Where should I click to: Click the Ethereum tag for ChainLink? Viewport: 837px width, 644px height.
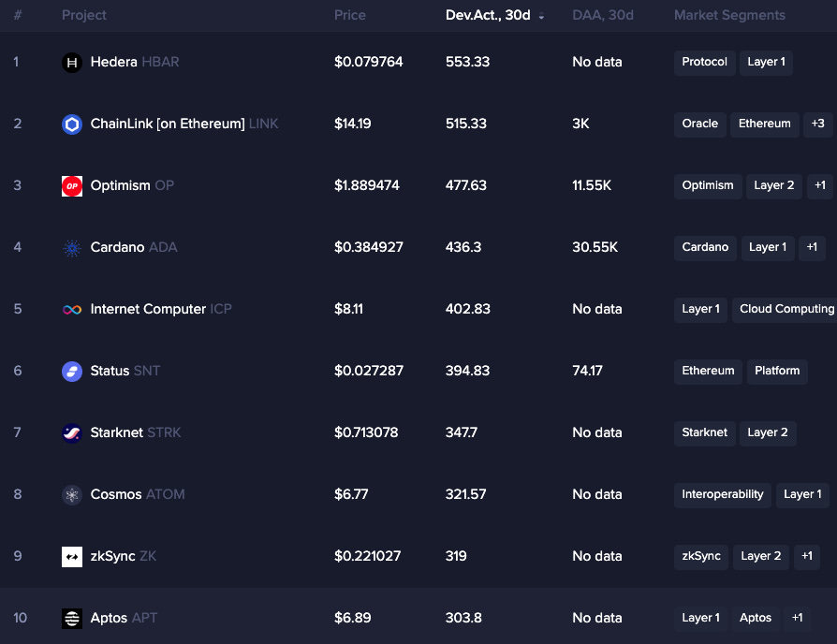click(x=764, y=124)
